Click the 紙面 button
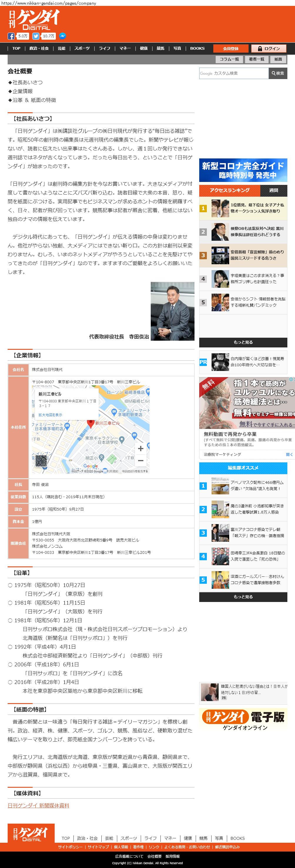 pyautogui.click(x=278, y=59)
